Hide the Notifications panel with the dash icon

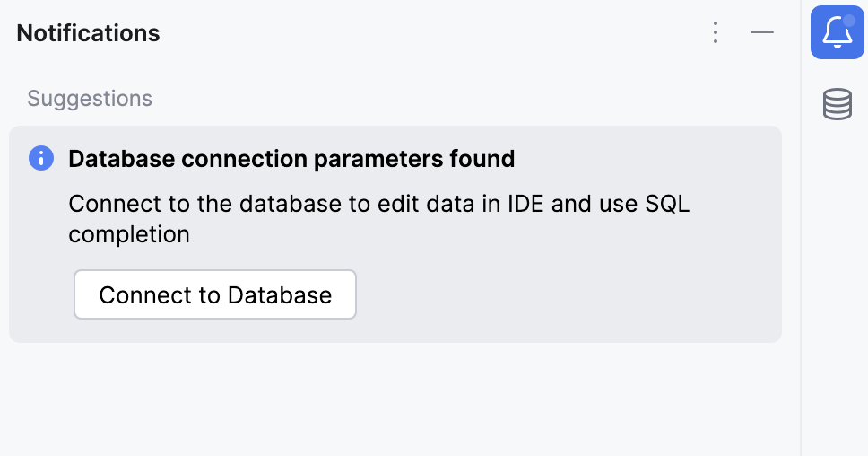(762, 33)
